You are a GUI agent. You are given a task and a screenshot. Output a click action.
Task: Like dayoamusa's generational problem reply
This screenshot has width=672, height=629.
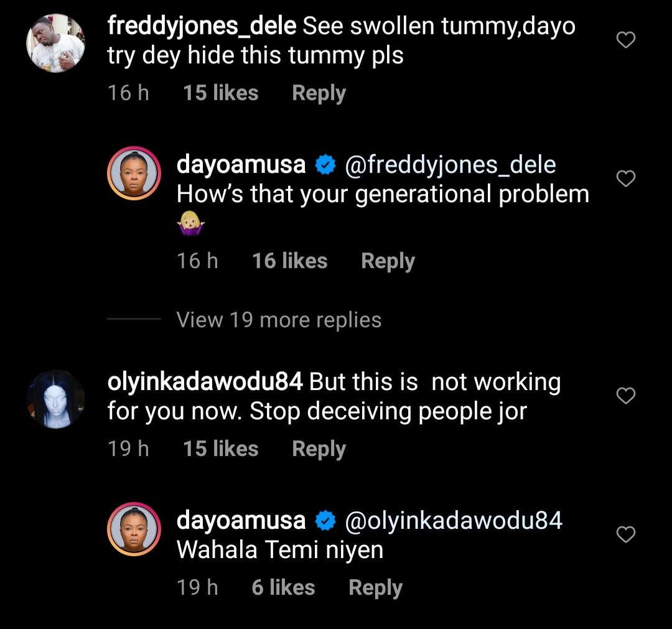(x=625, y=179)
